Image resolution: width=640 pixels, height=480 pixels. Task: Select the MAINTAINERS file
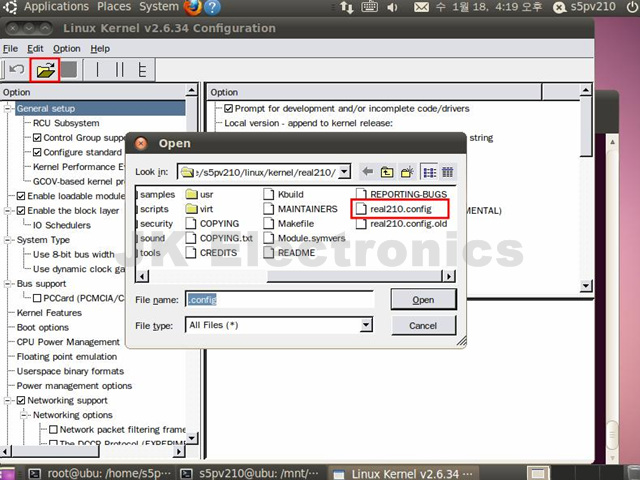(300, 209)
